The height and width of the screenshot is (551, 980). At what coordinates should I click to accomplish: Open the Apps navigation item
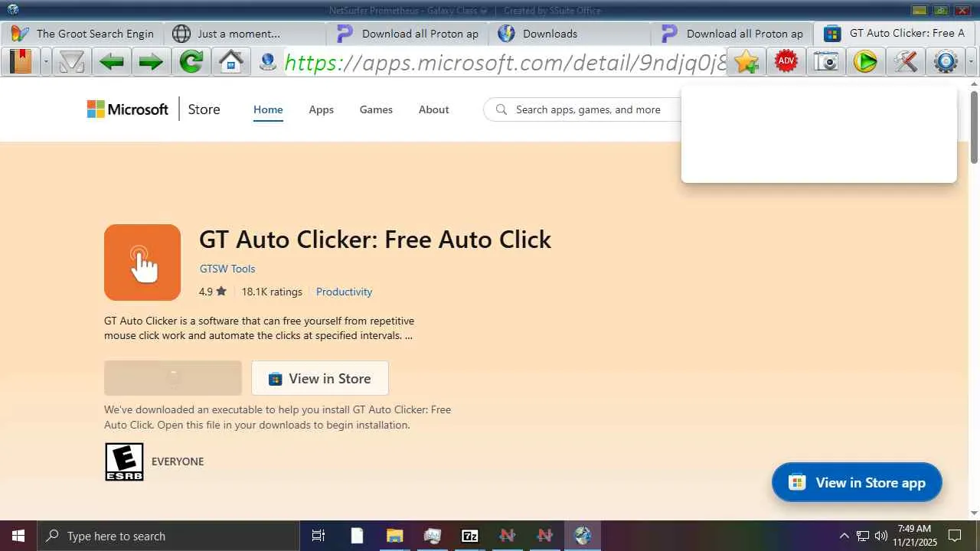(x=321, y=109)
